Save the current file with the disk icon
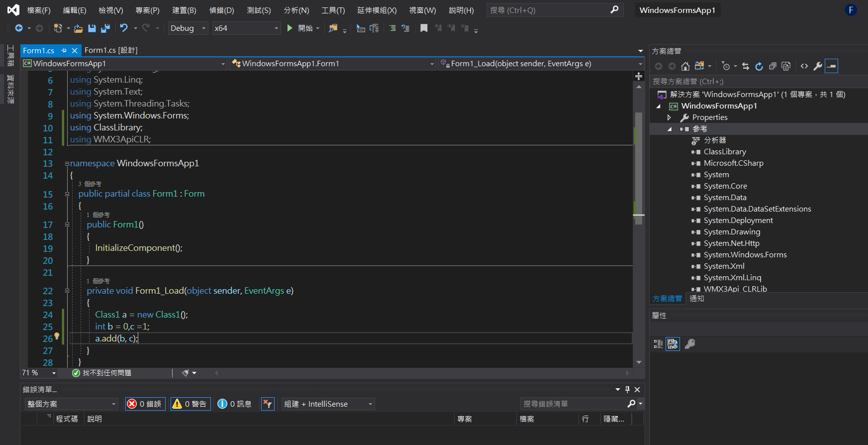This screenshot has width=868, height=445. [92, 28]
